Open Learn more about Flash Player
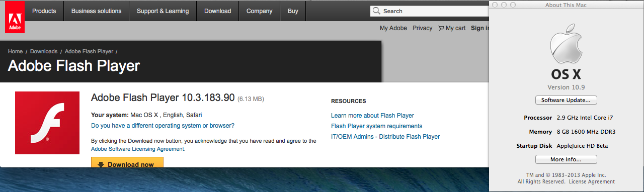 tap(372, 116)
